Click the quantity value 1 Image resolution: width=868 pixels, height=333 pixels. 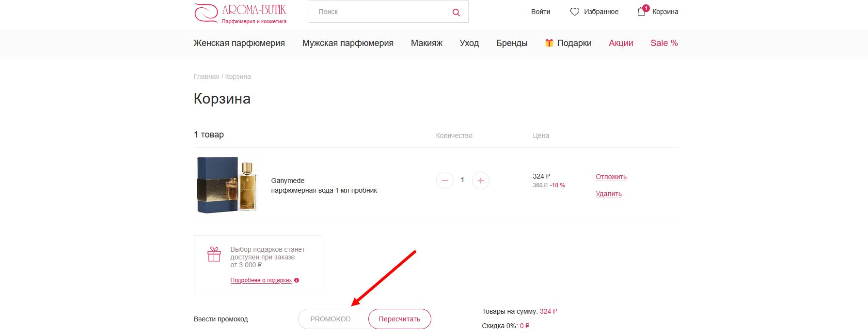pyautogui.click(x=462, y=180)
